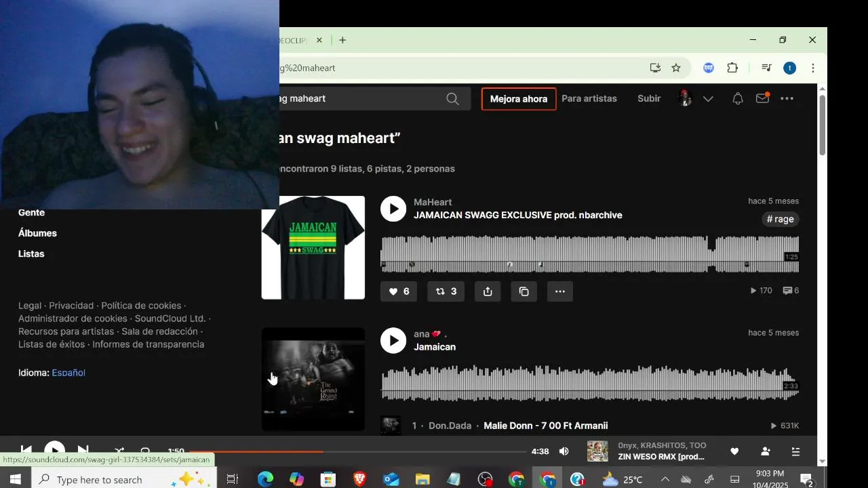
Task: Follow the now playing artist
Action: pyautogui.click(x=766, y=451)
